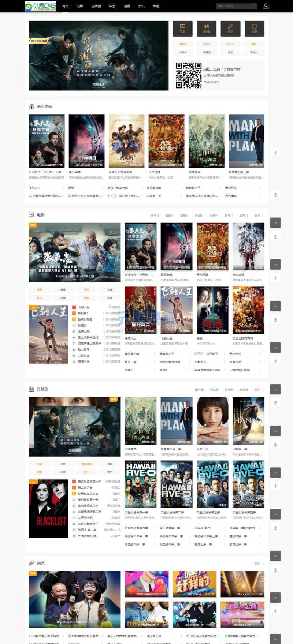293x644 pixels.
Task: Switch to the 动漫 navigation tab
Action: [127, 6]
